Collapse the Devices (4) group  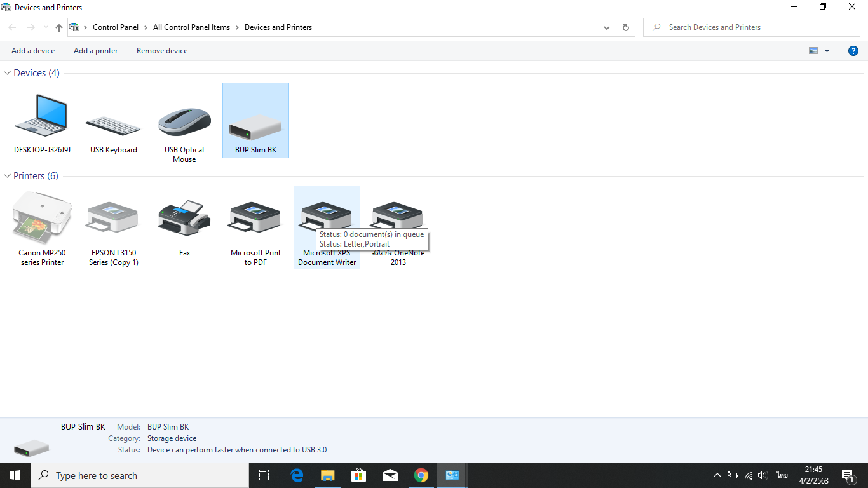click(x=8, y=73)
